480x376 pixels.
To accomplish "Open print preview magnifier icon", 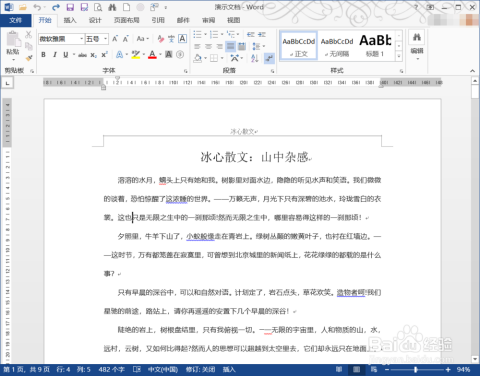I will click(98, 7).
